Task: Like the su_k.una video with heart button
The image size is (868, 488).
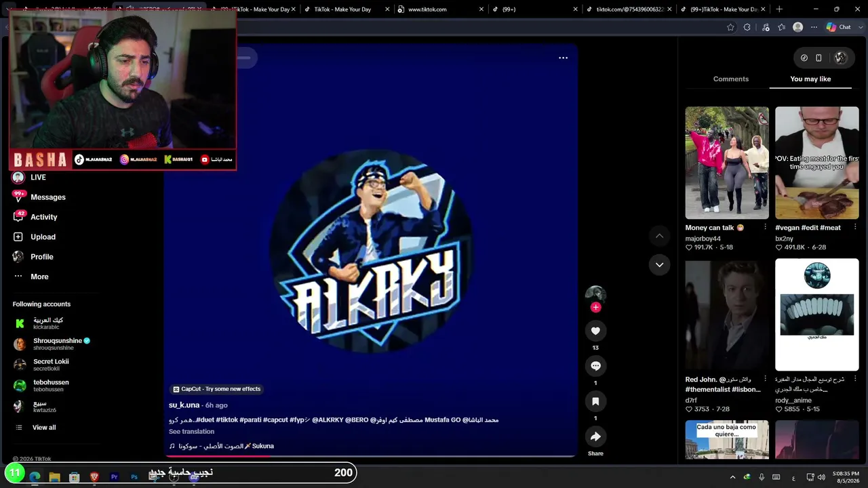Action: click(x=595, y=331)
